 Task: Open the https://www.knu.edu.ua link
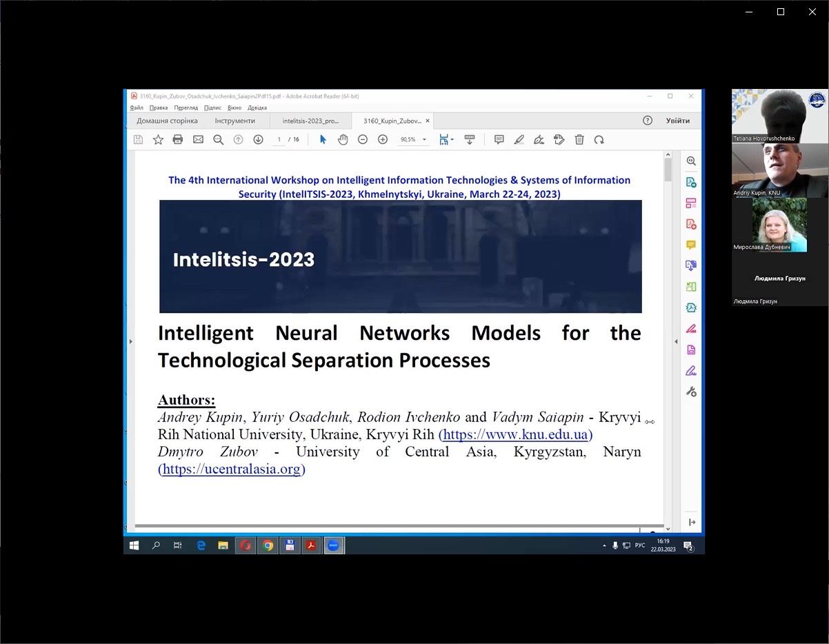pos(515,435)
